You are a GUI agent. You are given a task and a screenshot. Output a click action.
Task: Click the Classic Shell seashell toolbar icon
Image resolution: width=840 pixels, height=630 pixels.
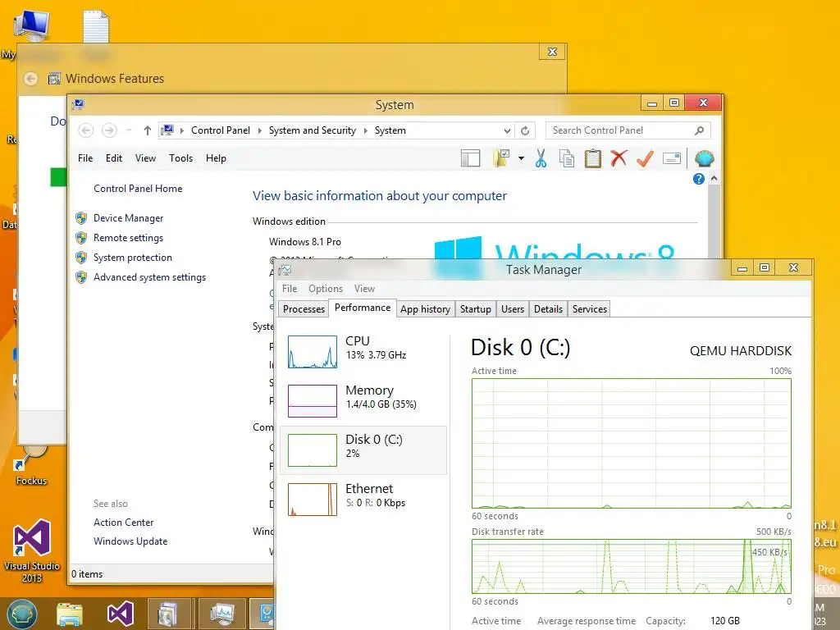point(704,158)
